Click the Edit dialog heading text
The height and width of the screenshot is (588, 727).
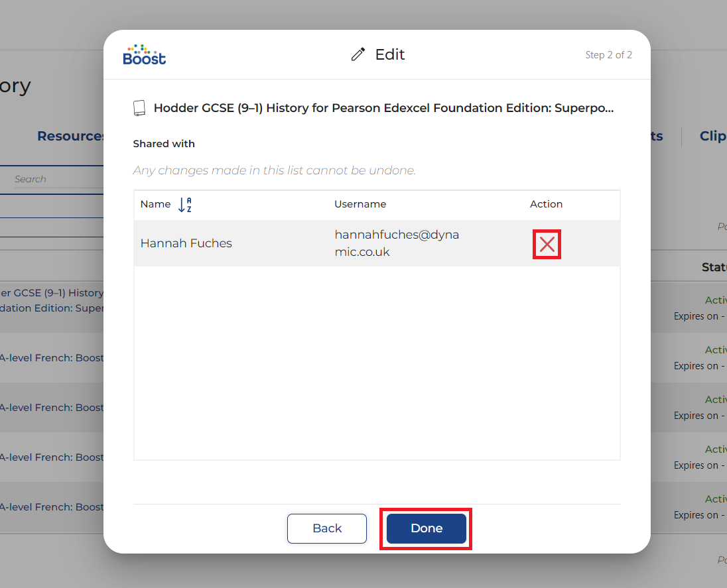click(x=390, y=54)
